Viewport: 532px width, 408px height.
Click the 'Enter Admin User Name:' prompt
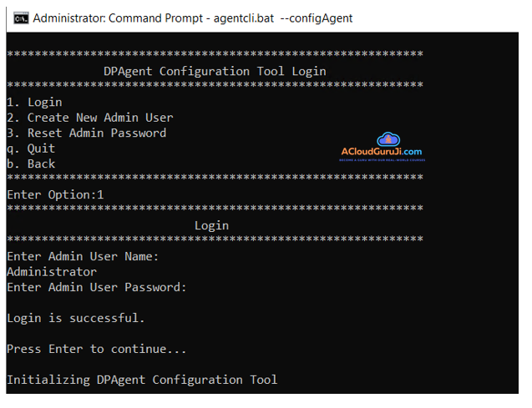click(x=83, y=256)
